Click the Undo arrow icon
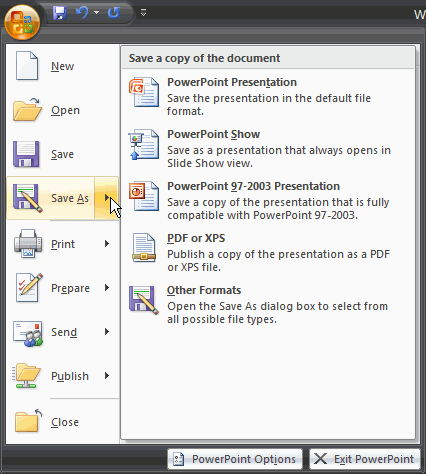The image size is (426, 474). tap(82, 13)
